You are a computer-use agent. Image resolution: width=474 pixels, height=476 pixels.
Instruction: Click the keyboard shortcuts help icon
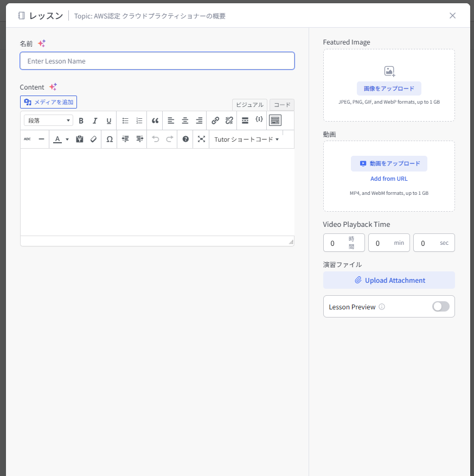point(185,139)
